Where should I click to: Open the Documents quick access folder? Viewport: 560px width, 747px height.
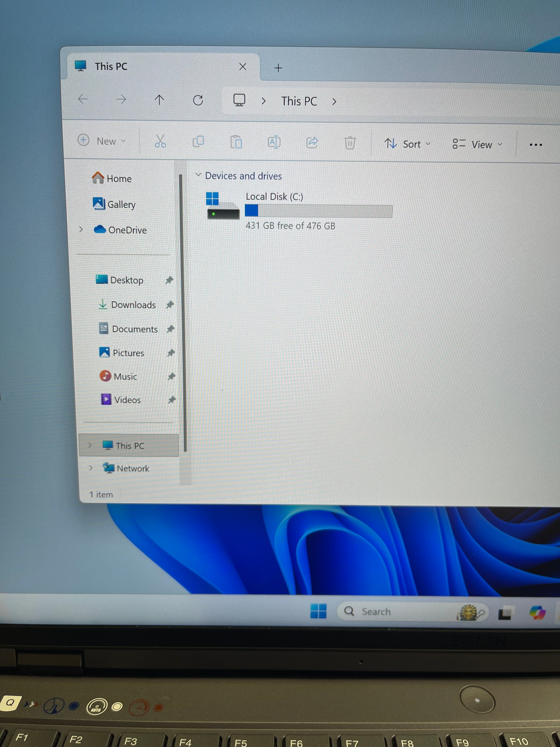(x=128, y=329)
